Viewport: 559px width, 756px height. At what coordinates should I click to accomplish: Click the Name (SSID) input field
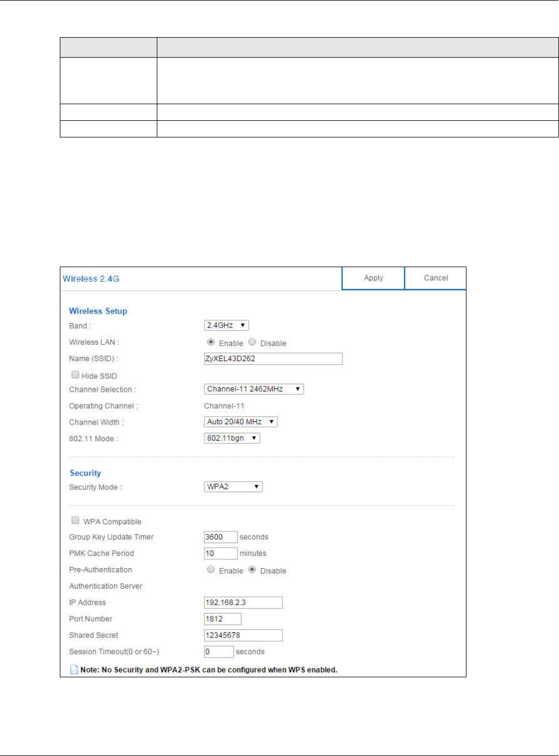pos(273,359)
